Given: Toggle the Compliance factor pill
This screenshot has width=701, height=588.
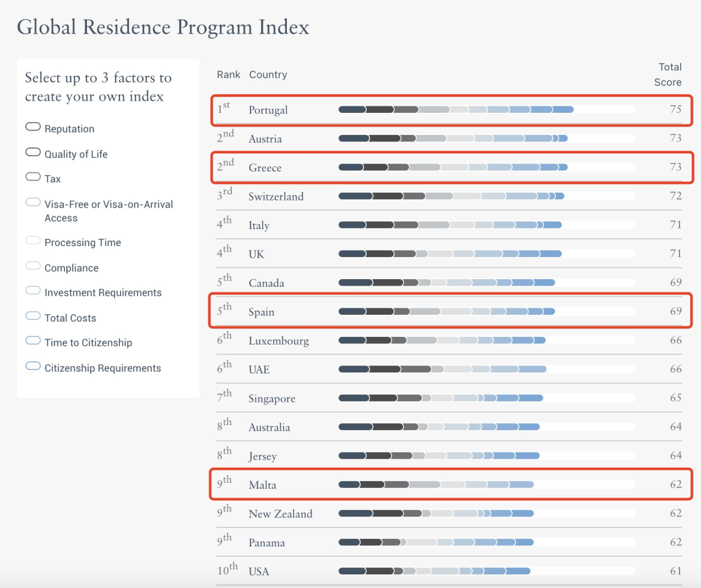Looking at the screenshot, I should (x=33, y=266).
